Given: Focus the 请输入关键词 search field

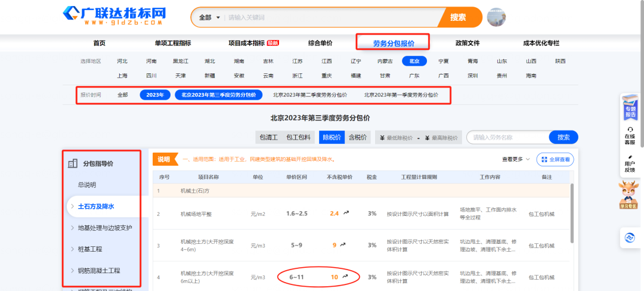Looking at the screenshot, I should (330, 18).
